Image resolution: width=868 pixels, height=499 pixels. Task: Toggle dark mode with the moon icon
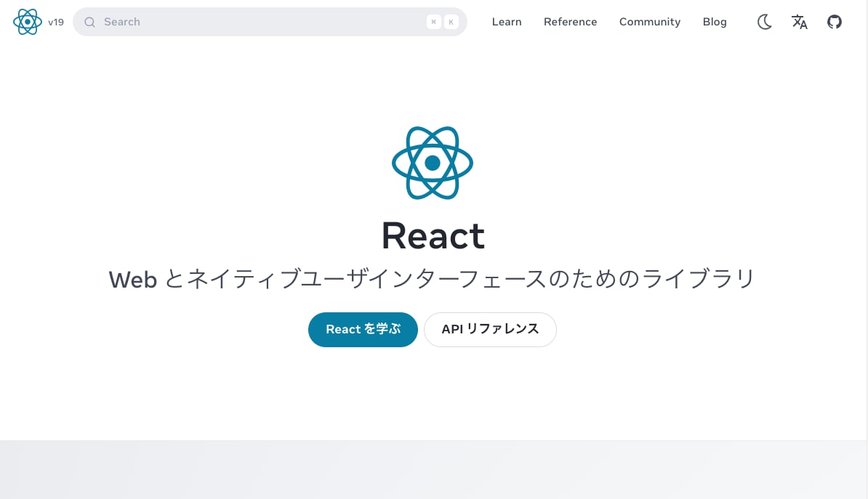pyautogui.click(x=765, y=22)
